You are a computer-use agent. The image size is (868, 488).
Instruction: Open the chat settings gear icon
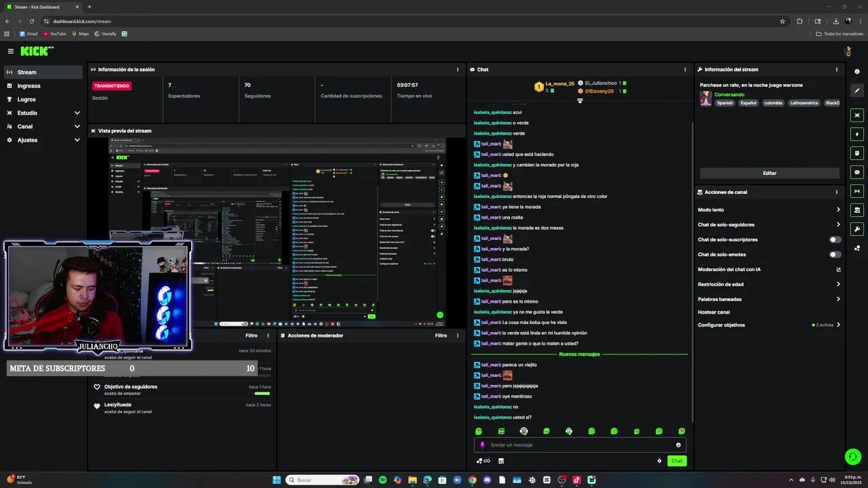(x=659, y=461)
